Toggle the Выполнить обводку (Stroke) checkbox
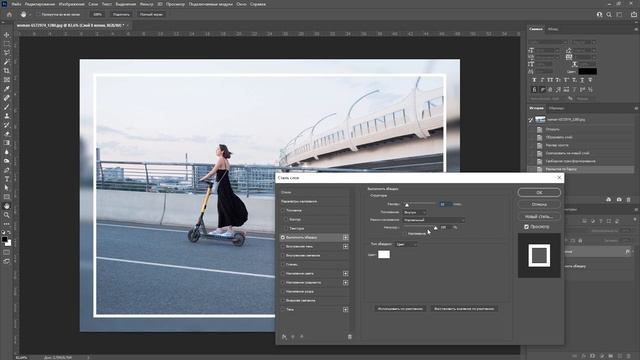Image resolution: width=640 pixels, height=360 pixels. point(282,237)
